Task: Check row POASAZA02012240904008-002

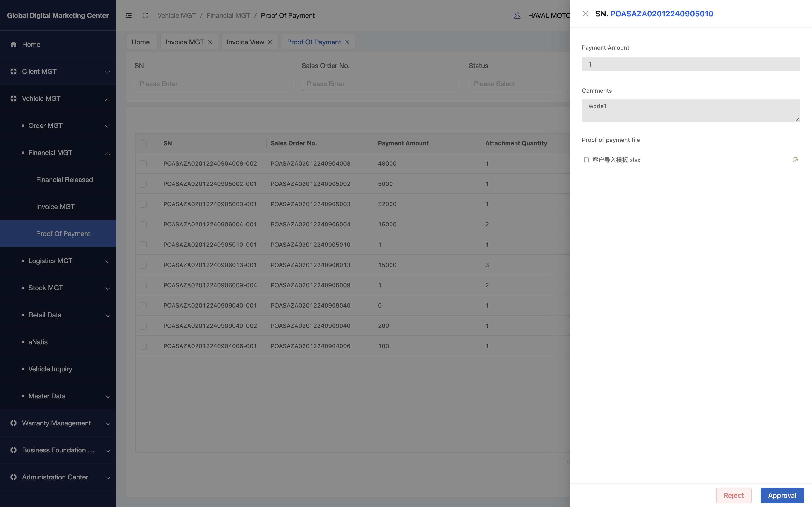Action: [143, 164]
